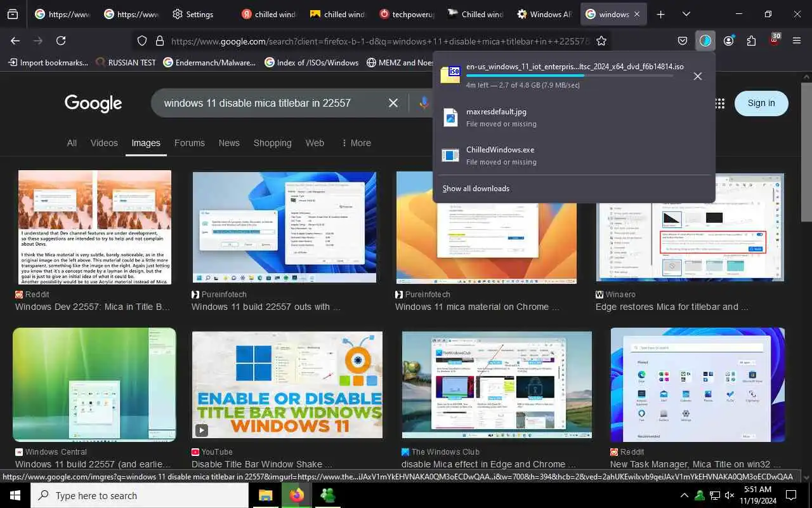Screen dimensions: 812x508
Task: View site security lock icon
Action: [x=159, y=41]
